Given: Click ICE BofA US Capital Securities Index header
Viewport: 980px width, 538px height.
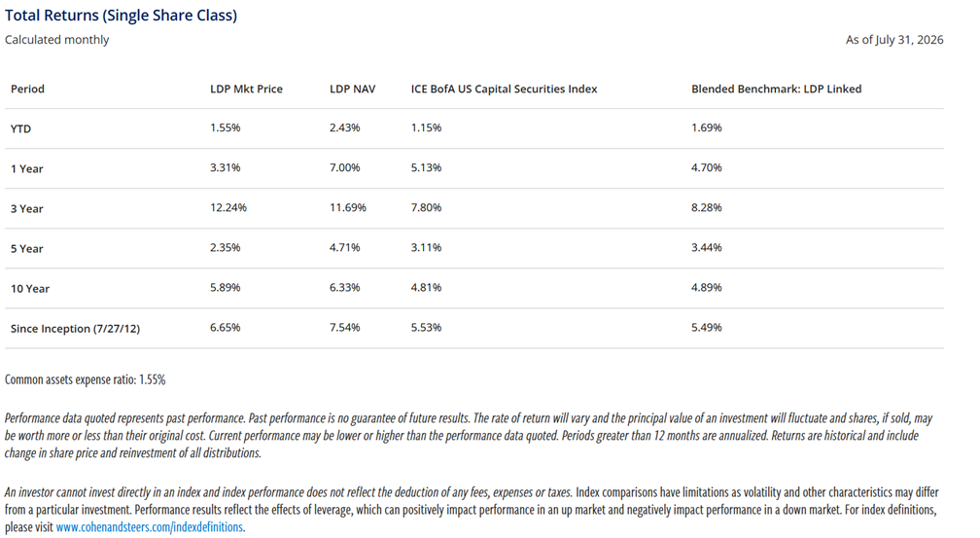Looking at the screenshot, I should tap(504, 89).
